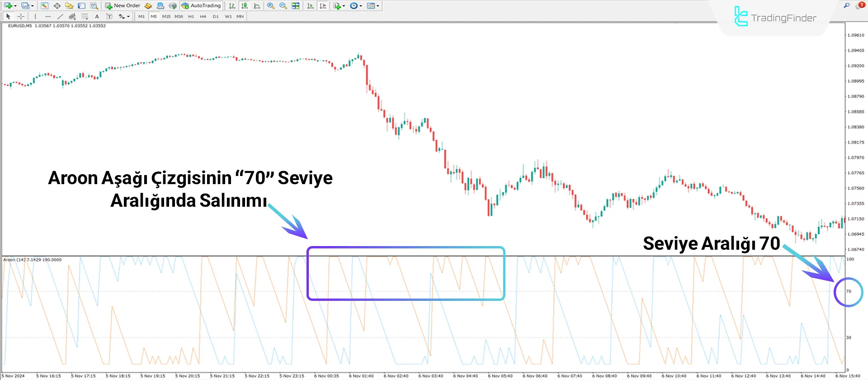Select the Text tool letter A
This screenshot has width=868, height=380.
coord(97,16)
